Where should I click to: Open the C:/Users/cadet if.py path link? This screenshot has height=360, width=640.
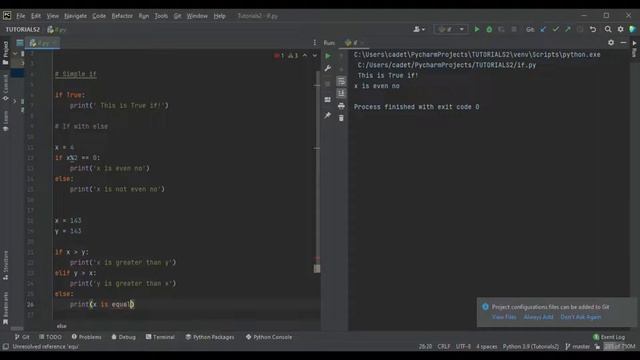tap(447, 65)
